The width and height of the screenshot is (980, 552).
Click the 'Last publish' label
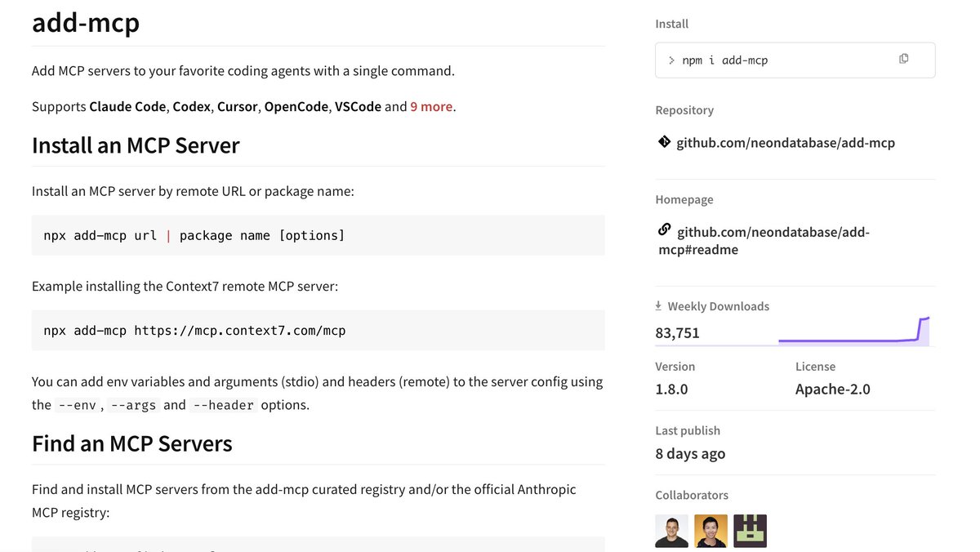688,430
